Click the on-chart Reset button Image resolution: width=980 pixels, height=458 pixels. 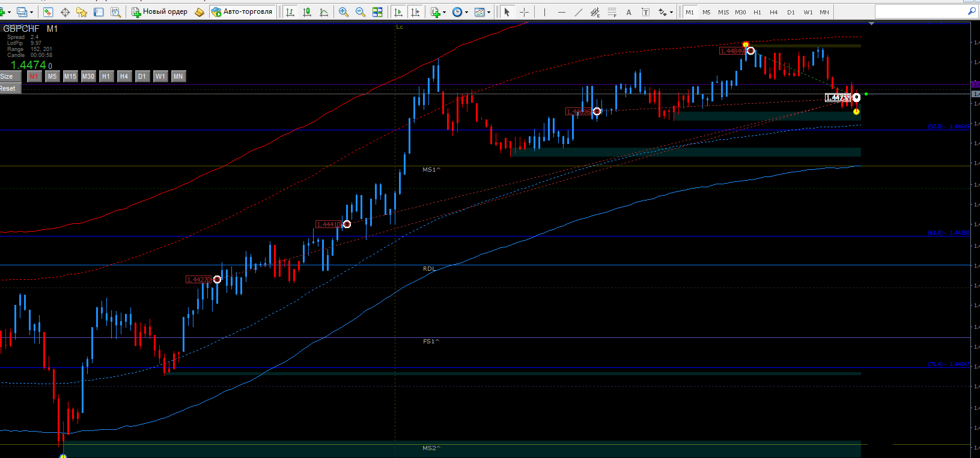pyautogui.click(x=10, y=88)
